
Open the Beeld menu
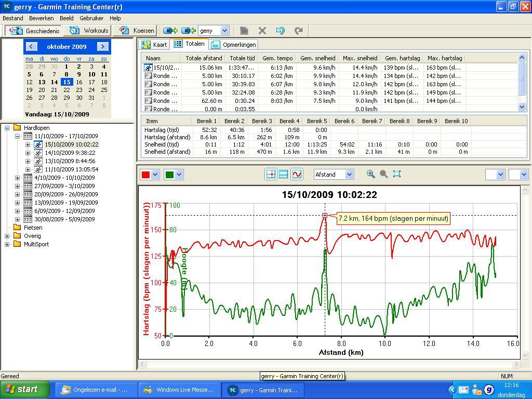click(x=66, y=18)
